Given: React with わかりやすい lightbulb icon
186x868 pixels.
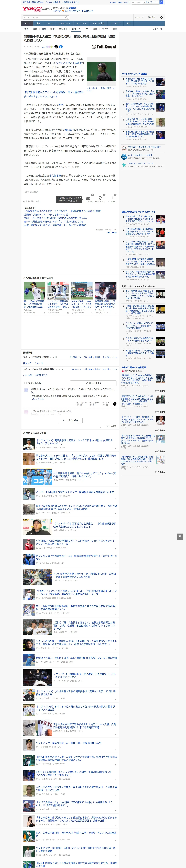Looking at the screenshot, I should tap(100, 198).
